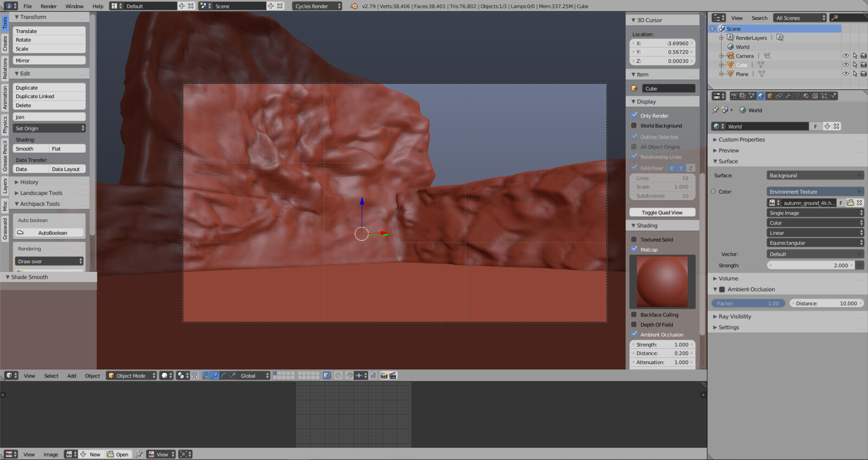The width and height of the screenshot is (868, 460).
Task: Open the Global orientation dropdown
Action: pos(253,375)
